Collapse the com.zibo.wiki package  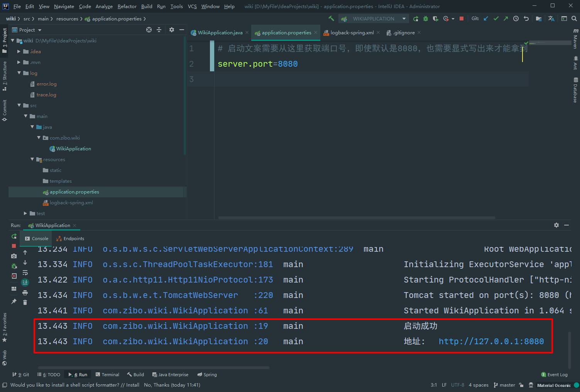(39, 138)
